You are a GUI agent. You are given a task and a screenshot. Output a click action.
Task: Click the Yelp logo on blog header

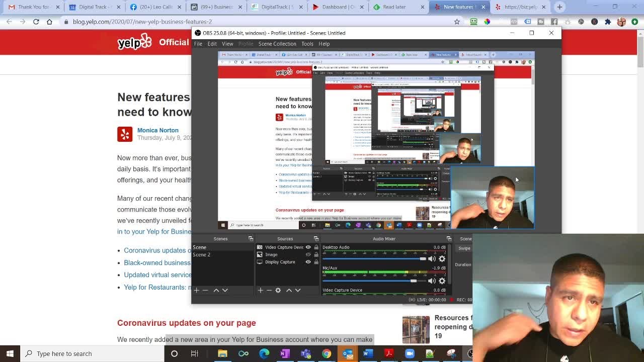tap(134, 42)
